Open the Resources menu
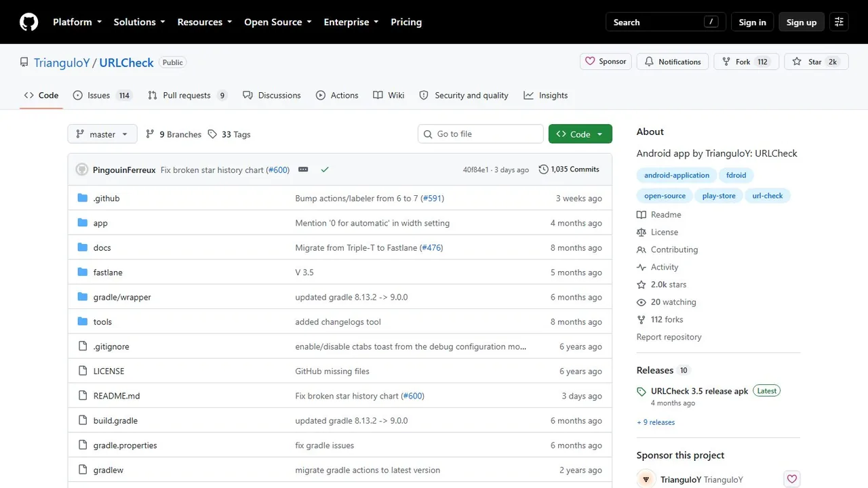The image size is (868, 488). (x=205, y=22)
